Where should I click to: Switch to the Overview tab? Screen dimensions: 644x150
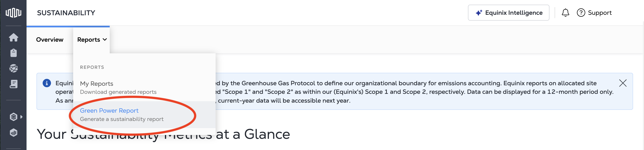click(50, 40)
